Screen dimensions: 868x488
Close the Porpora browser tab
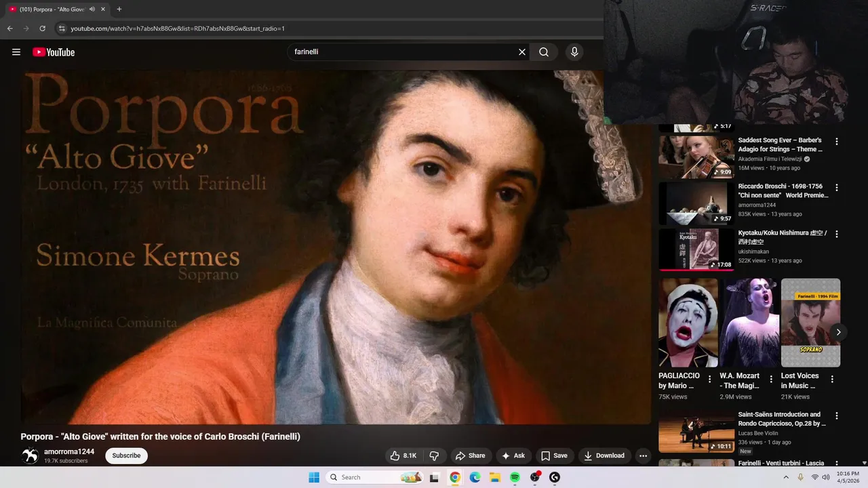[x=103, y=9]
